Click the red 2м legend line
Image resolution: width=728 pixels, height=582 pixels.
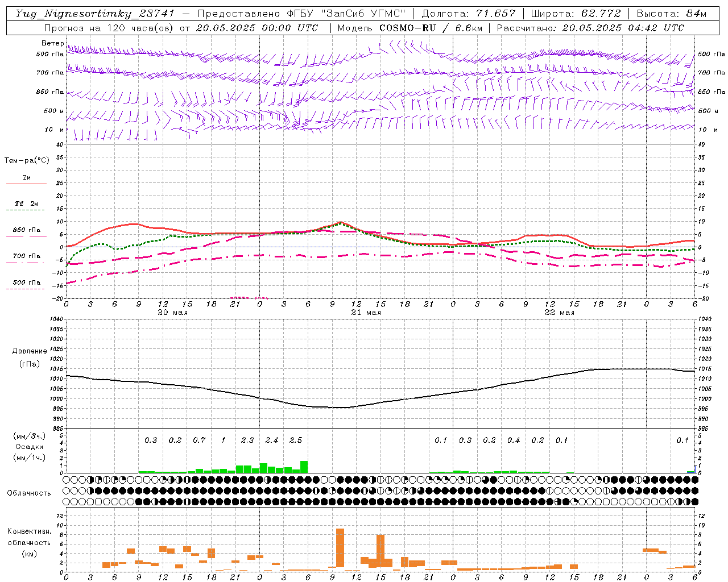point(26,184)
